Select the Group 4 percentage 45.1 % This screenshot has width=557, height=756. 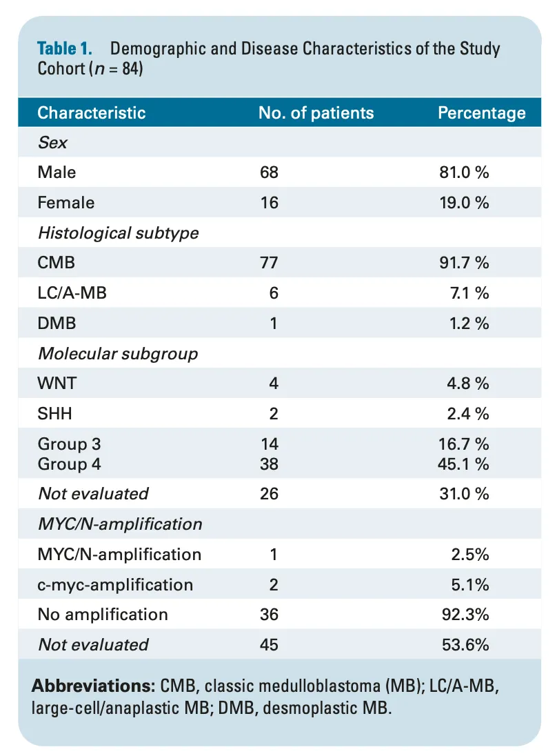tap(463, 464)
